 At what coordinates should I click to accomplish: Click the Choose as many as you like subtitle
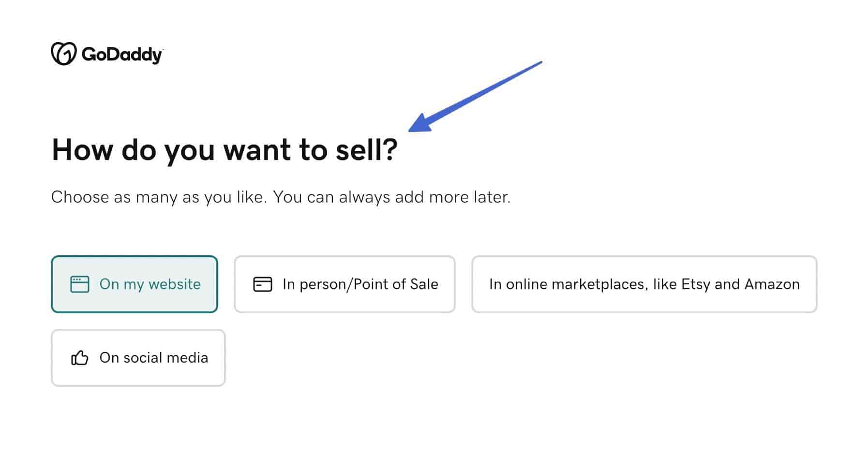click(281, 197)
